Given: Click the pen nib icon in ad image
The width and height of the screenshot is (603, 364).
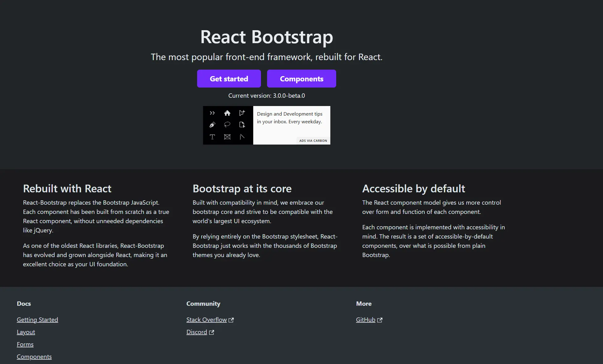Looking at the screenshot, I should click(212, 125).
